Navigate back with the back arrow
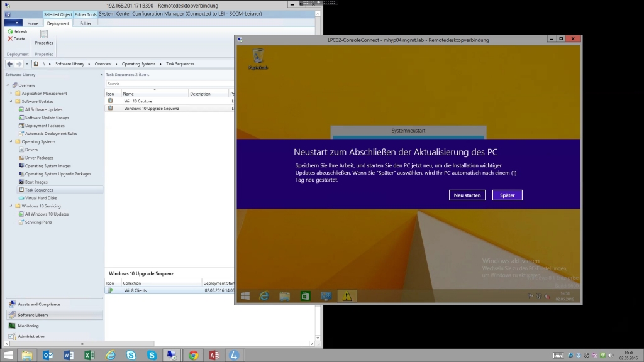644x362 pixels. (9, 63)
